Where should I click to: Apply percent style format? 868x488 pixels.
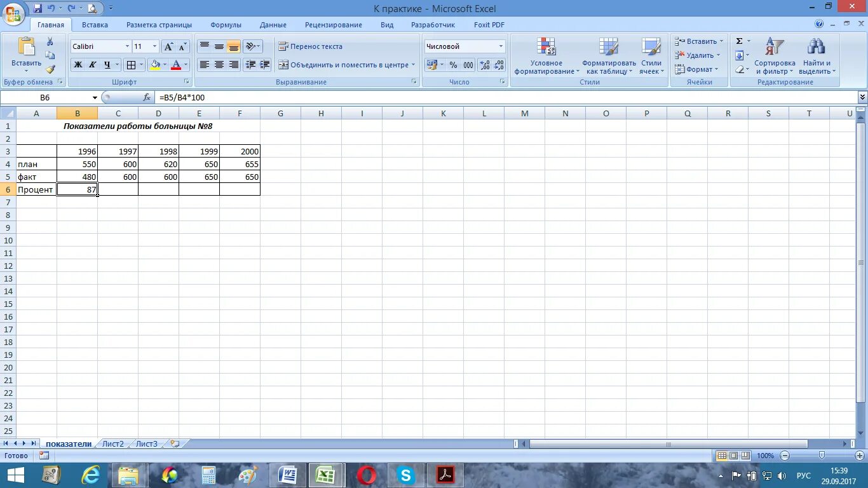453,65
